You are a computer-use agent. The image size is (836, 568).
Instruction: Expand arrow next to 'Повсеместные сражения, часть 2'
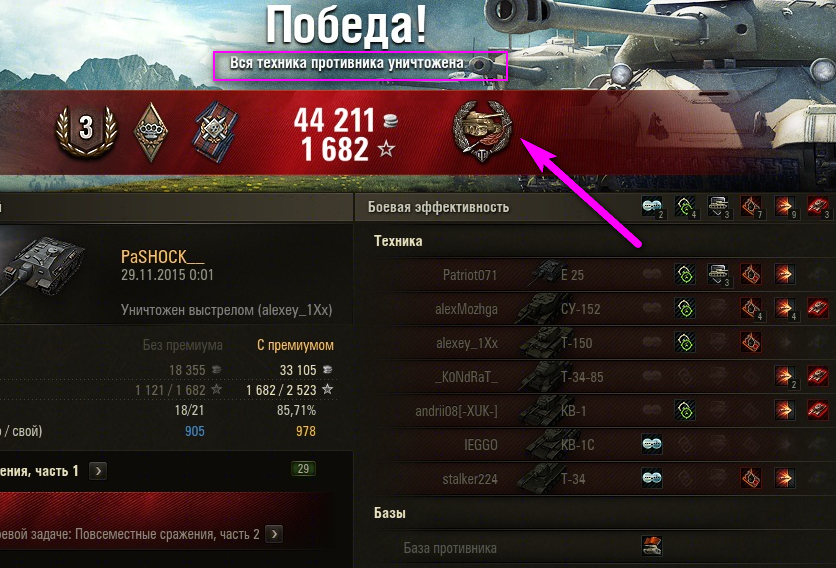click(274, 534)
